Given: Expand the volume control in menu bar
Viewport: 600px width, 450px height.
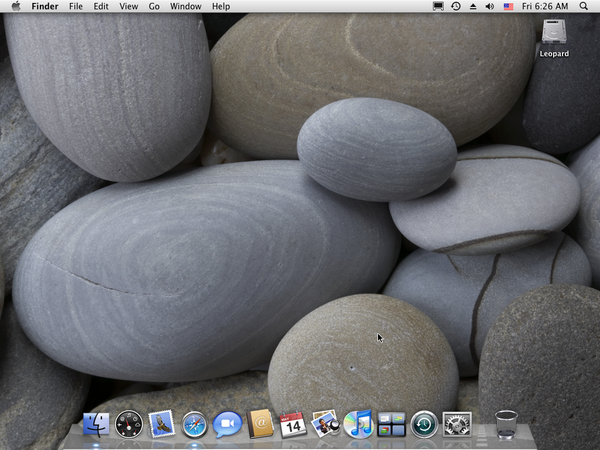Looking at the screenshot, I should pos(489,6).
